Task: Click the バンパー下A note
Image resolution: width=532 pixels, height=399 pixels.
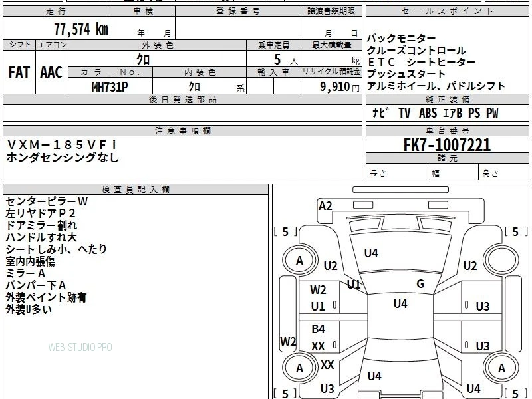Action: pos(36,285)
